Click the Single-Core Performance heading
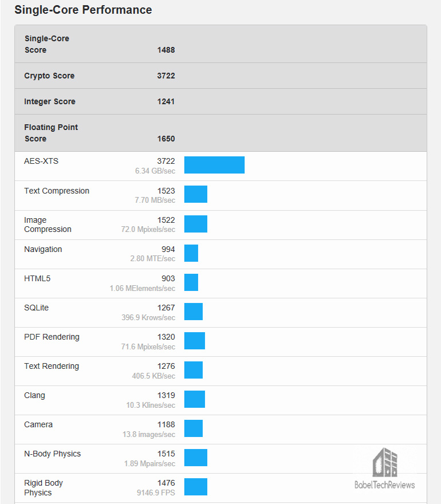The height and width of the screenshot is (504, 441). coord(83,10)
